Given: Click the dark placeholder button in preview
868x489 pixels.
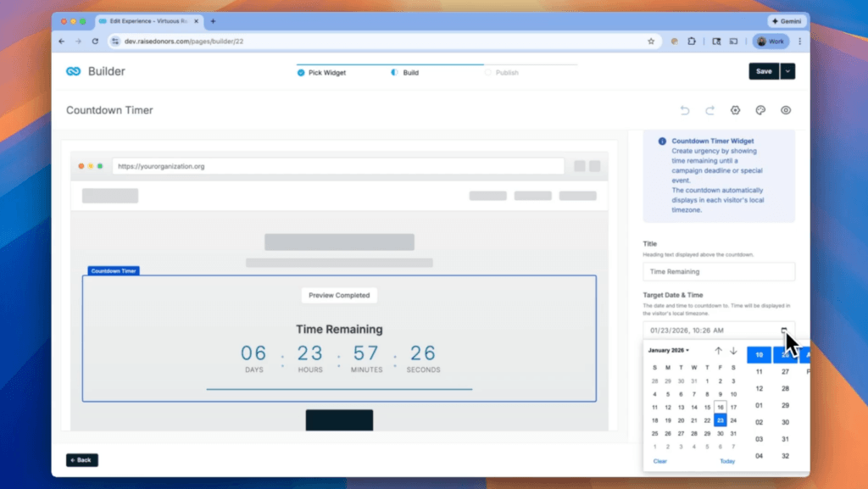Looking at the screenshot, I should click(x=339, y=420).
